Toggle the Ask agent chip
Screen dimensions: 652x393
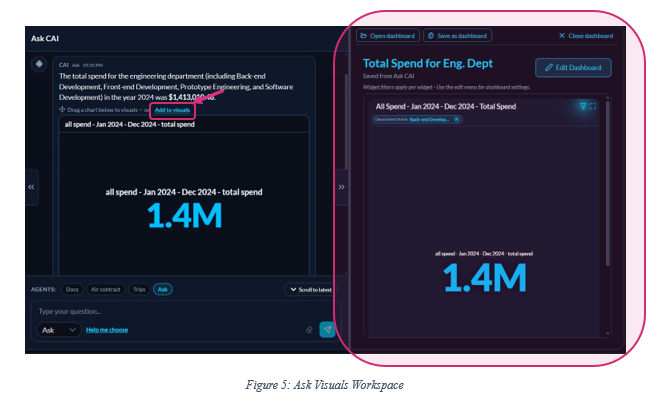pos(163,289)
